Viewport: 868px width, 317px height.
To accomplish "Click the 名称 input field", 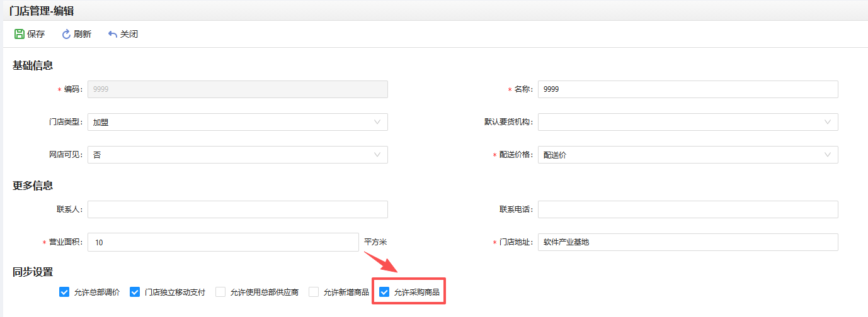I will (688, 89).
